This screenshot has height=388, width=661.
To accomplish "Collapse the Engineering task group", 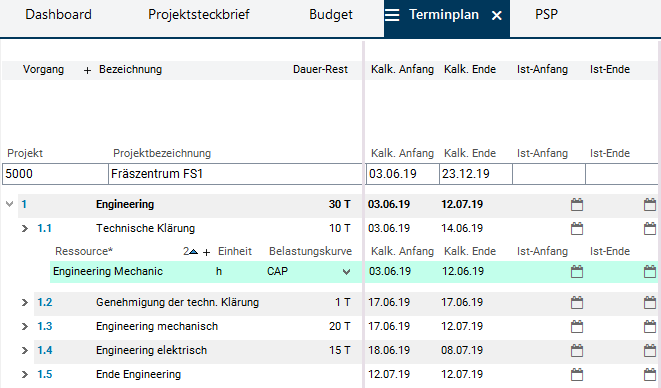I will pos(9,205).
